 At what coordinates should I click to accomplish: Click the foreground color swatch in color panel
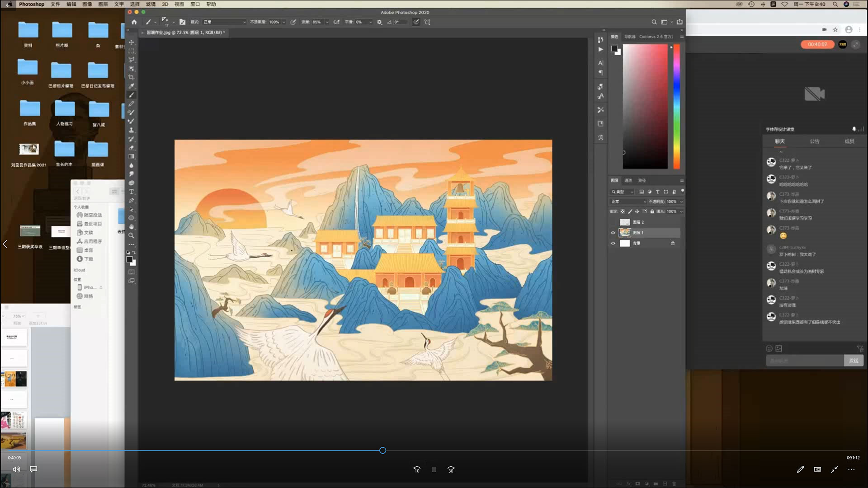point(614,48)
